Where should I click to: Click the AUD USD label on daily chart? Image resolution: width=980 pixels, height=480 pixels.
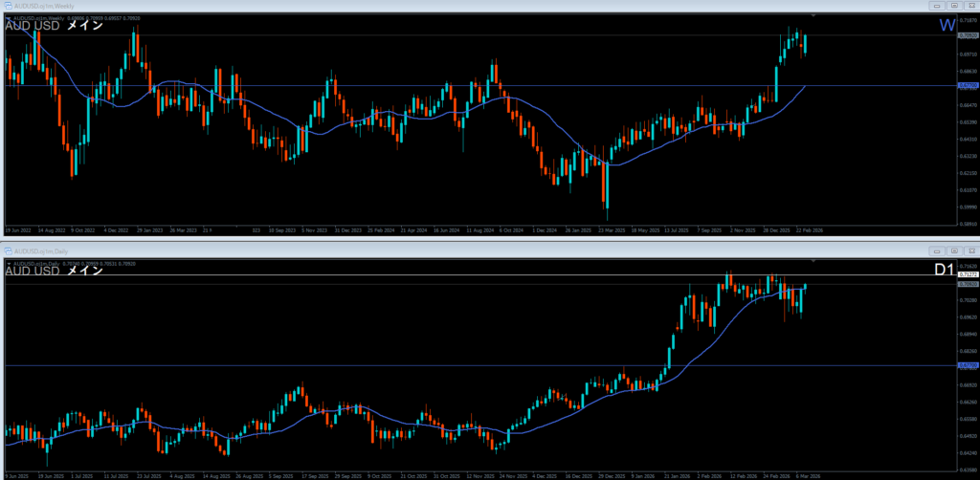point(33,271)
